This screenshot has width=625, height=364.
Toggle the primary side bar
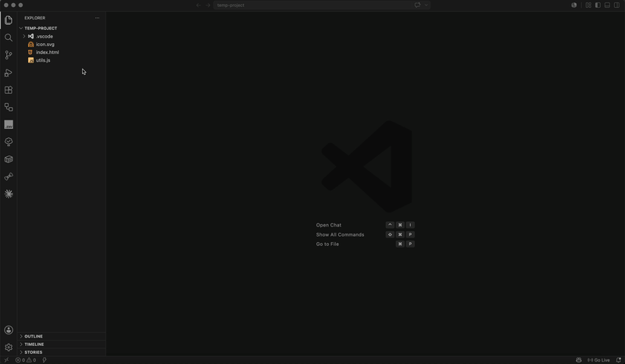tap(598, 5)
